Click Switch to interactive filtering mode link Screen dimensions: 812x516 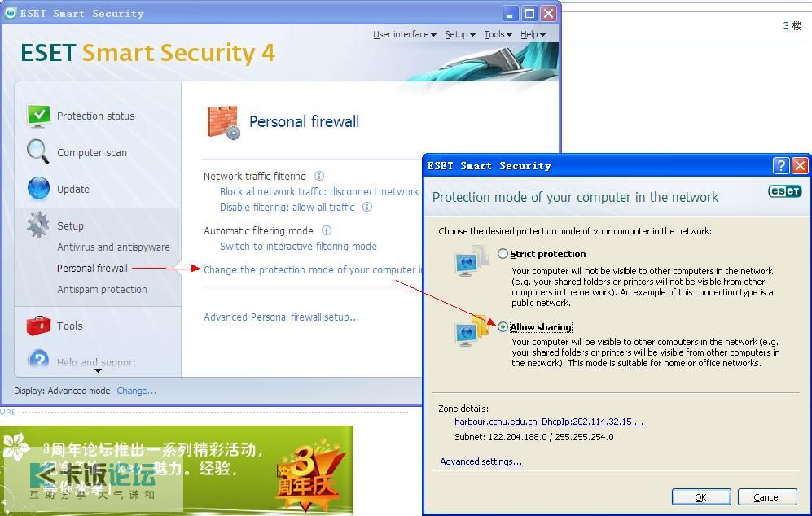pos(298,247)
